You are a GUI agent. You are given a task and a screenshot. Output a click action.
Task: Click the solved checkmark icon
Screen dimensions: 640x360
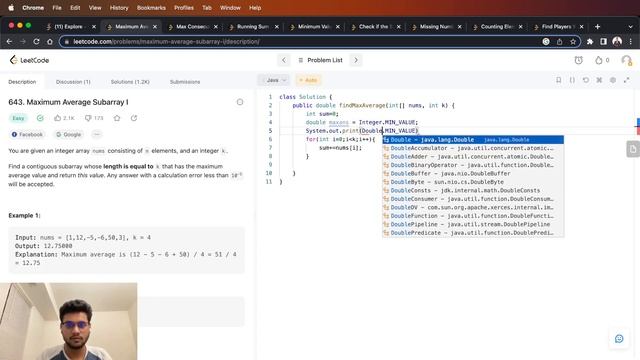(40, 118)
